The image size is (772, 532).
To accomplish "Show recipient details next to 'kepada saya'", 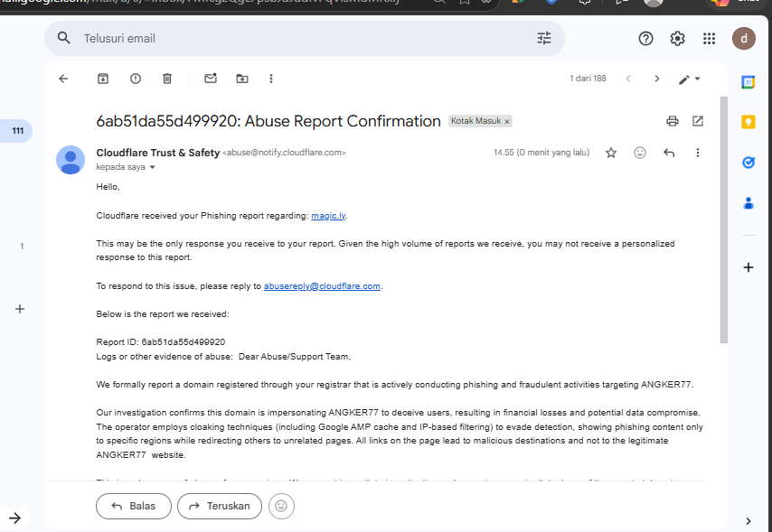I will 152,167.
